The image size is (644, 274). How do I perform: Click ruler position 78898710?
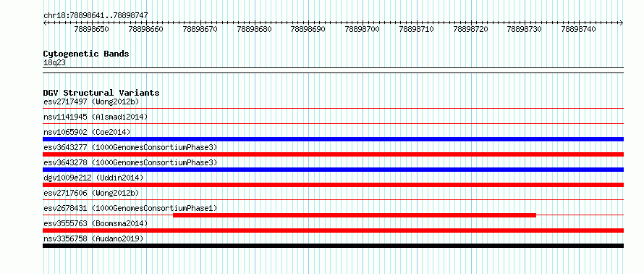[x=417, y=29]
